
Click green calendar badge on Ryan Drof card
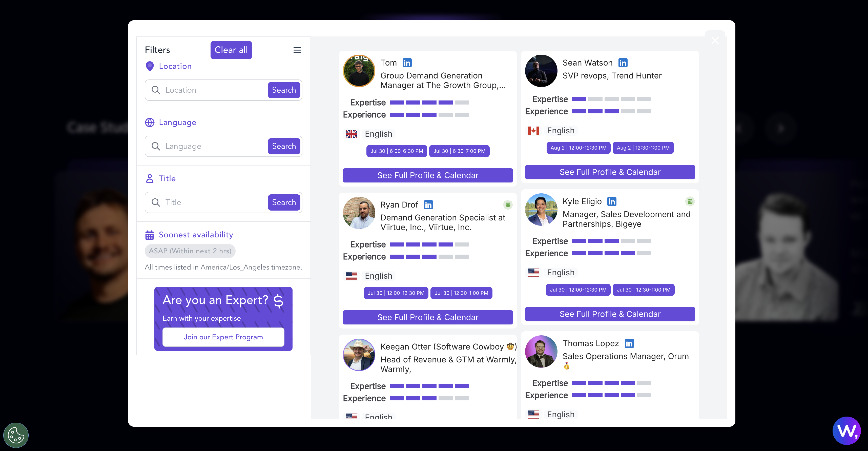click(508, 204)
